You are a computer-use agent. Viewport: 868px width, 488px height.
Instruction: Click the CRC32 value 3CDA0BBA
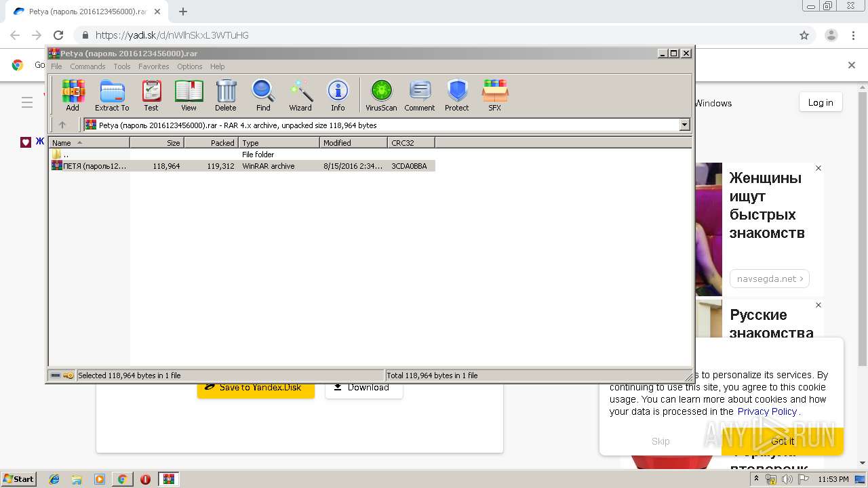click(409, 166)
